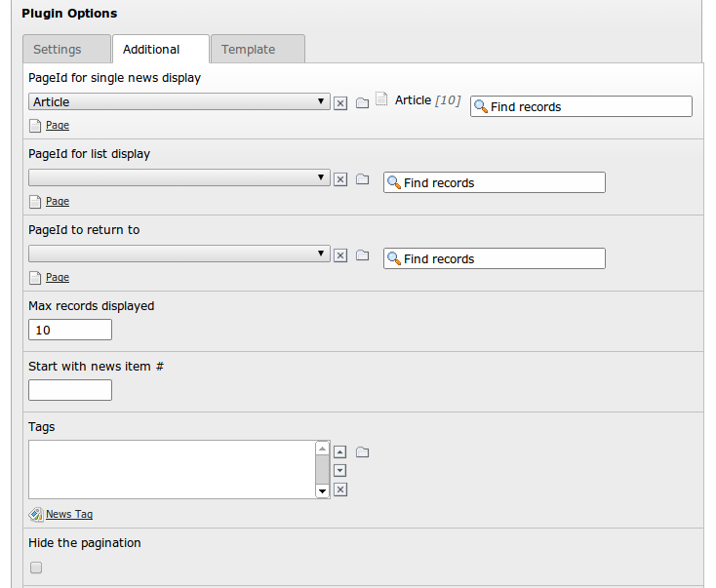Open the Article dropdown for single news display
Screen dimensions: 716x588
pyautogui.click(x=179, y=101)
